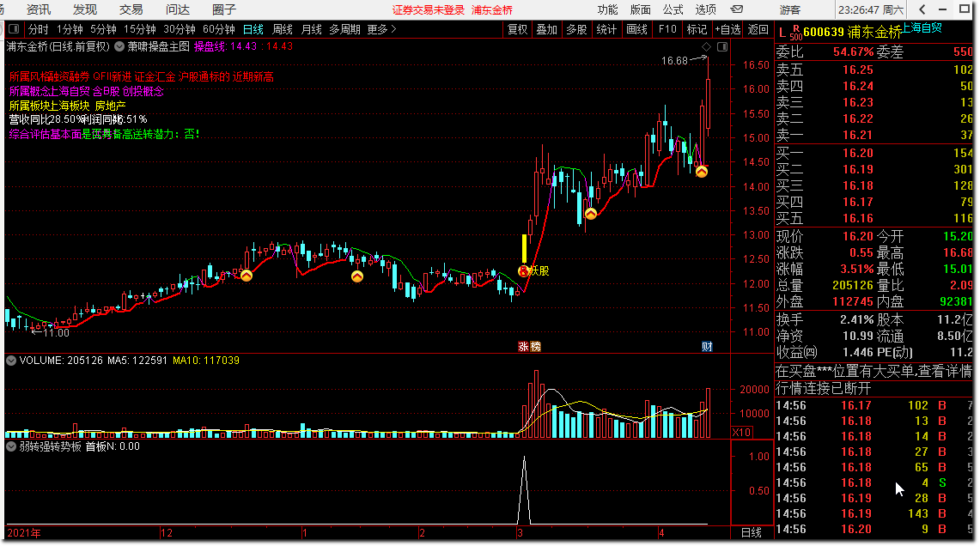Switch to the 1分钟 period tab
Image resolution: width=980 pixels, height=546 pixels.
pyautogui.click(x=70, y=29)
